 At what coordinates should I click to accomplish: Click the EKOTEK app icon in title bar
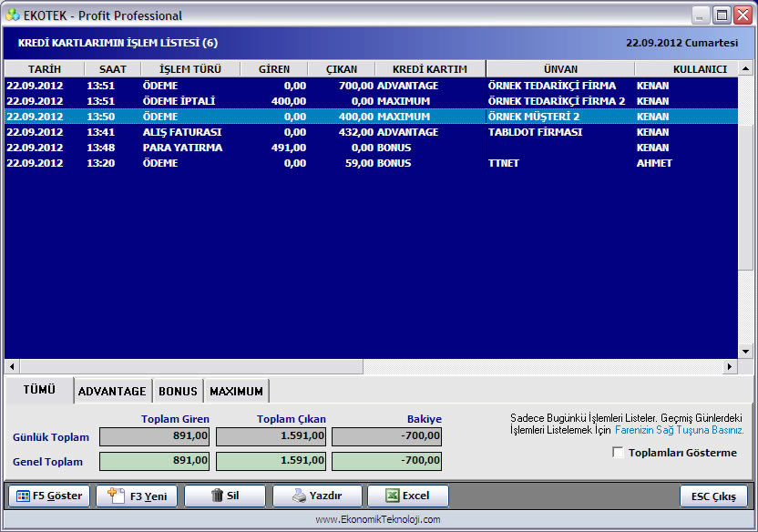click(x=13, y=15)
